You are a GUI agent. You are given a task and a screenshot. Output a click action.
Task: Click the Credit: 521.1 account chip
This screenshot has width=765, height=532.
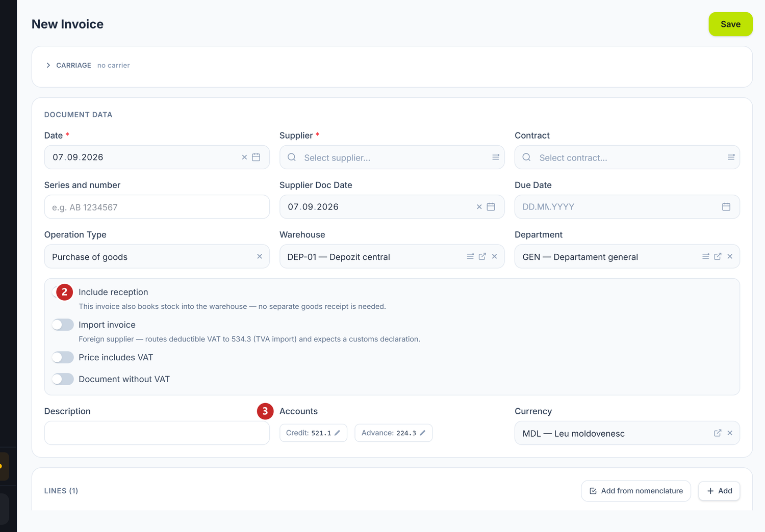click(313, 433)
